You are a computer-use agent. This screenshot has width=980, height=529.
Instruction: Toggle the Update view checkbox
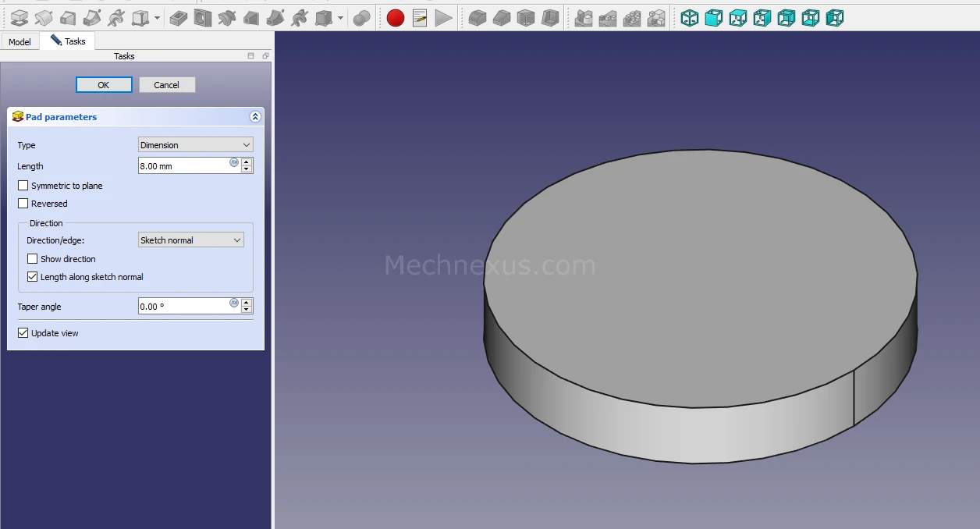pyautogui.click(x=23, y=333)
